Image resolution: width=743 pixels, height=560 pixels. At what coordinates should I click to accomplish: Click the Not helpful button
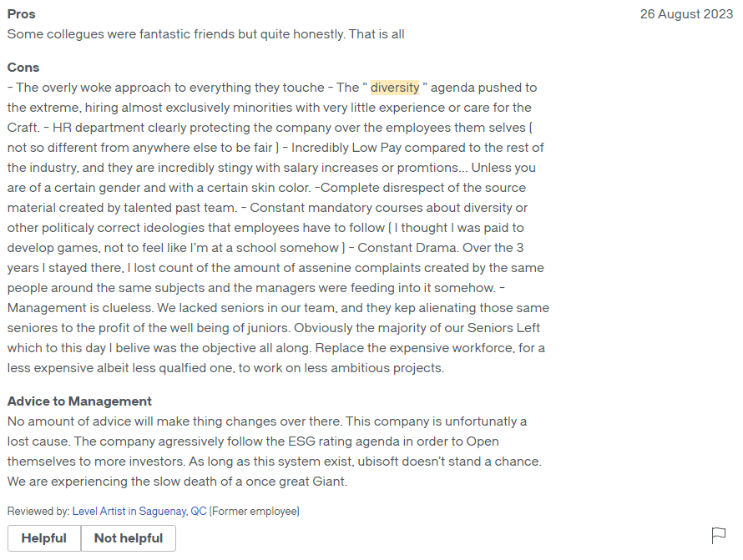(129, 538)
